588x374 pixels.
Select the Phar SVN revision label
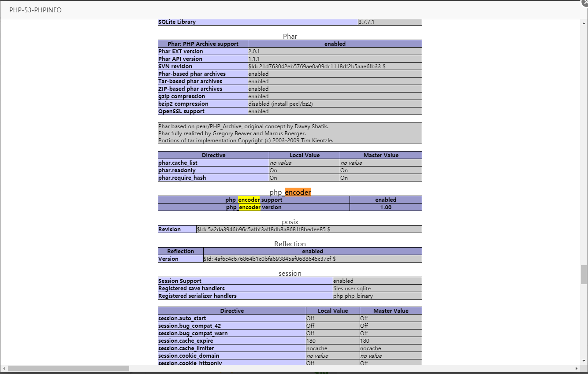click(x=175, y=66)
